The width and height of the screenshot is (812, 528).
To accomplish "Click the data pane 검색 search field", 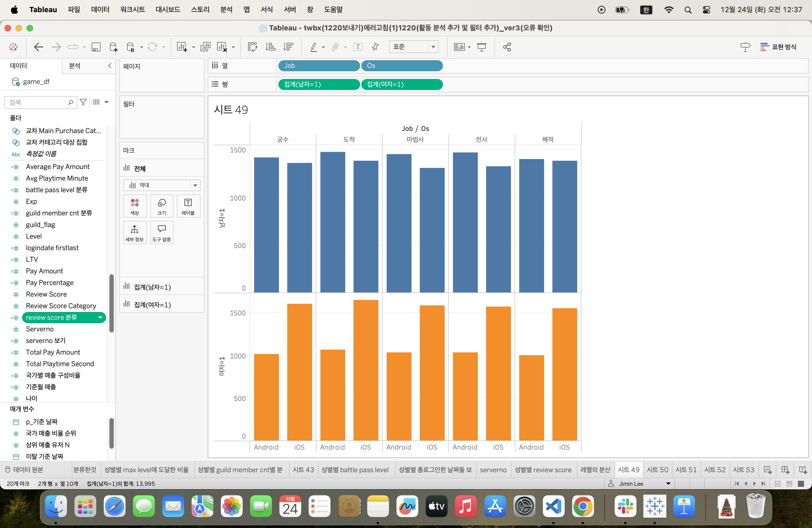I will point(41,102).
